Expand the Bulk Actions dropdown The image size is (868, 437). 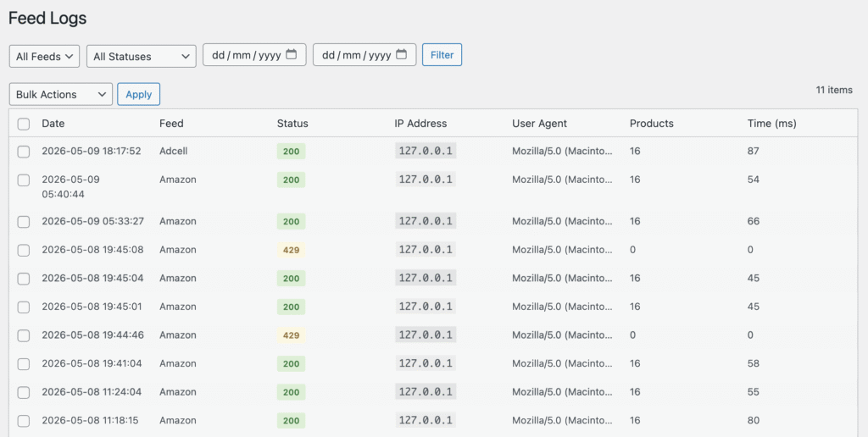click(61, 94)
